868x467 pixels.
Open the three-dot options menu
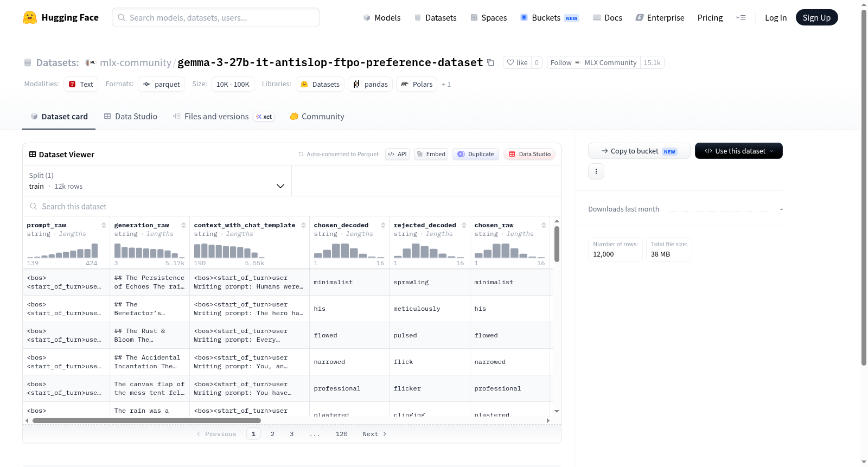(596, 171)
